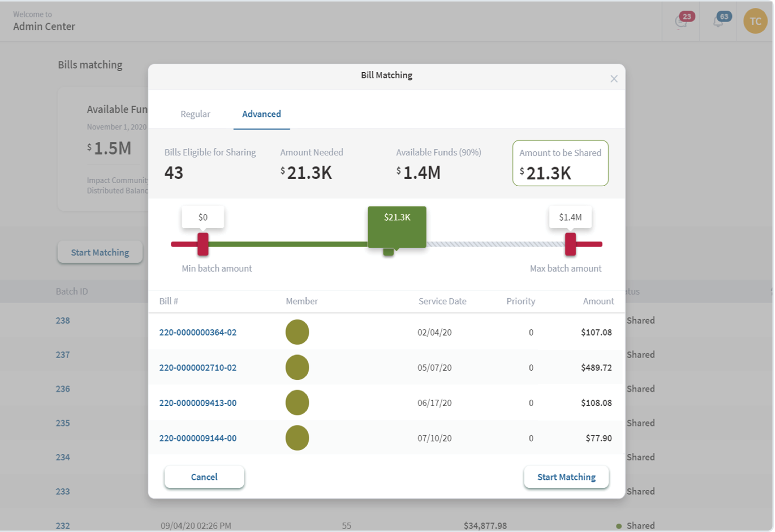Click the member avatar for bill 220-0000009413-00
This screenshot has width=775, height=532.
tap(297, 403)
